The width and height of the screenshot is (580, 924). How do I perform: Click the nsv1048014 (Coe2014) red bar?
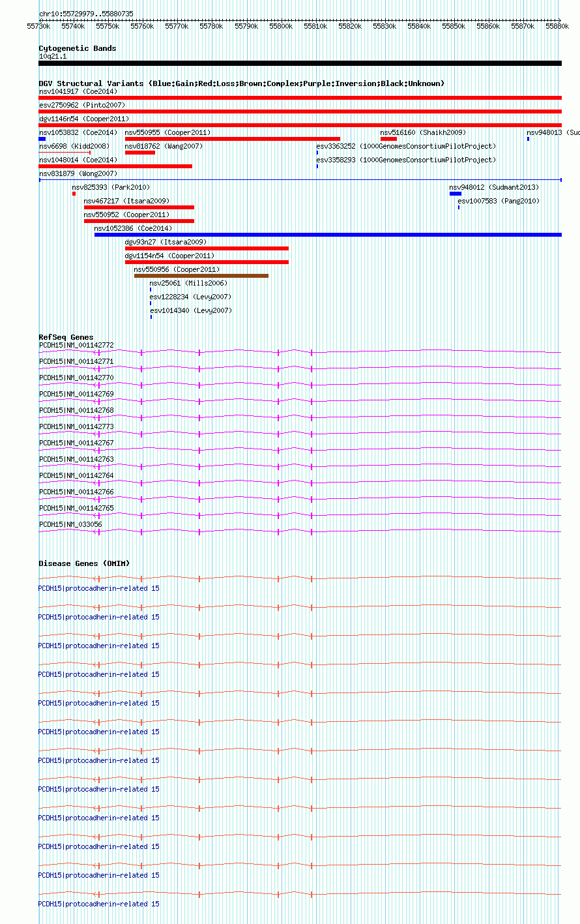[x=115, y=166]
